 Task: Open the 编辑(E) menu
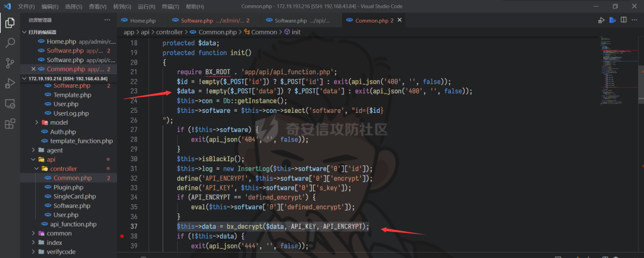point(50,7)
